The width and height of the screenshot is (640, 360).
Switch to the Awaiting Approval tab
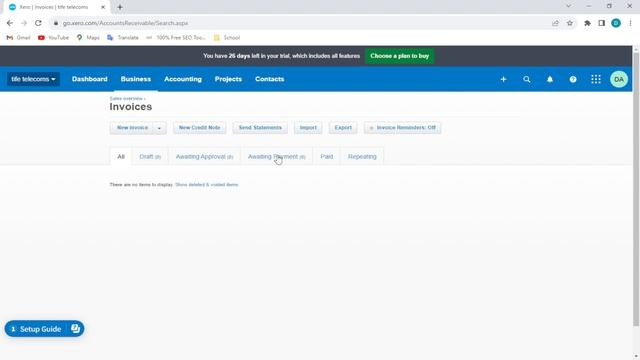coord(204,156)
